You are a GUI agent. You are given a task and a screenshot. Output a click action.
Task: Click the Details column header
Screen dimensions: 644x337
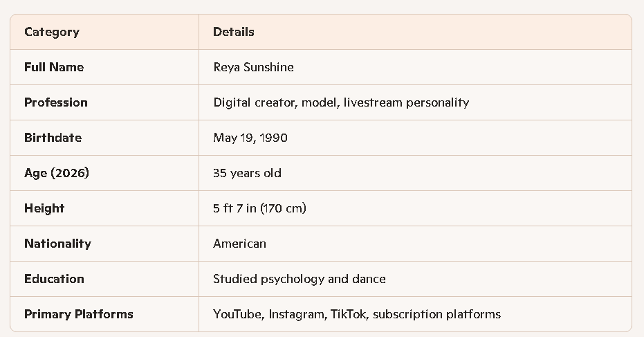[x=234, y=32]
